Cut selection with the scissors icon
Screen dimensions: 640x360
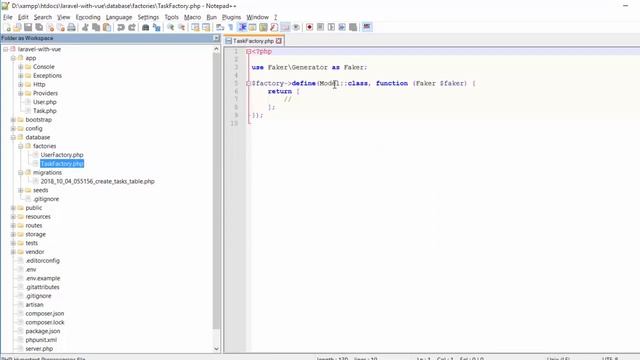pos(85,27)
